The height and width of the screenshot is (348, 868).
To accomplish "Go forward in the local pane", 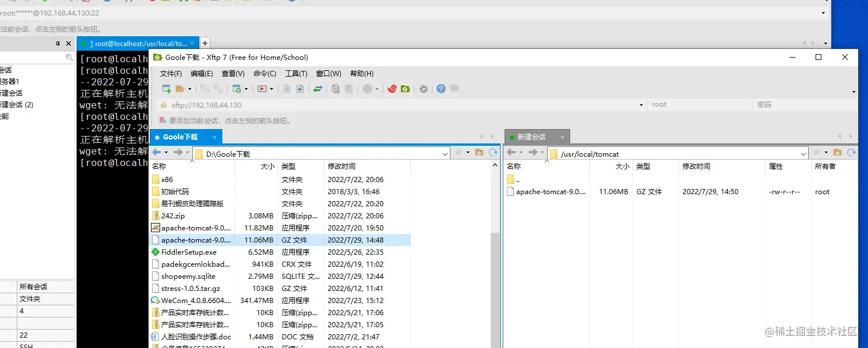I will (x=178, y=153).
